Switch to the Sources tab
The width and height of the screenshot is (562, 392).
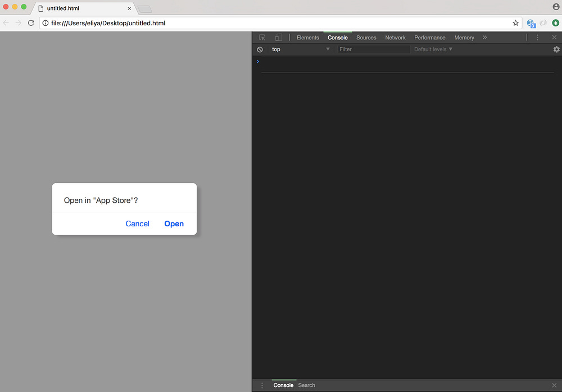[x=366, y=38]
